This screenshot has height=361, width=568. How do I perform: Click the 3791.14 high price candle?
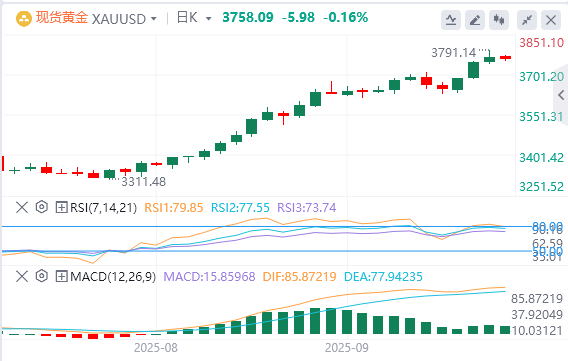489,57
